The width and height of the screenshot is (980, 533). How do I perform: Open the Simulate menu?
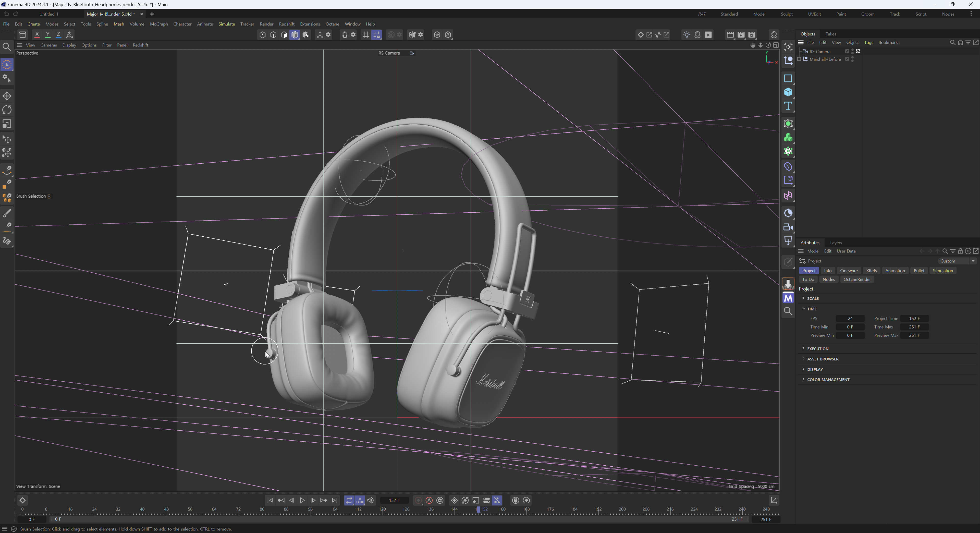[226, 24]
